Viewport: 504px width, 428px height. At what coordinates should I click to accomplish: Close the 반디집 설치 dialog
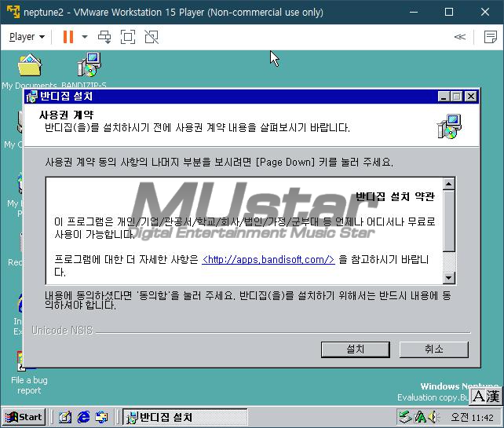tap(471, 97)
